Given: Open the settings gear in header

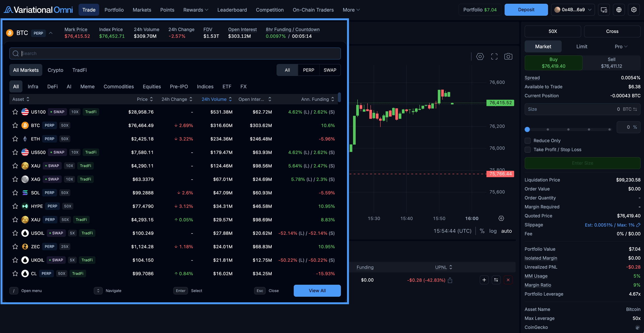Looking at the screenshot, I should 634,10.
